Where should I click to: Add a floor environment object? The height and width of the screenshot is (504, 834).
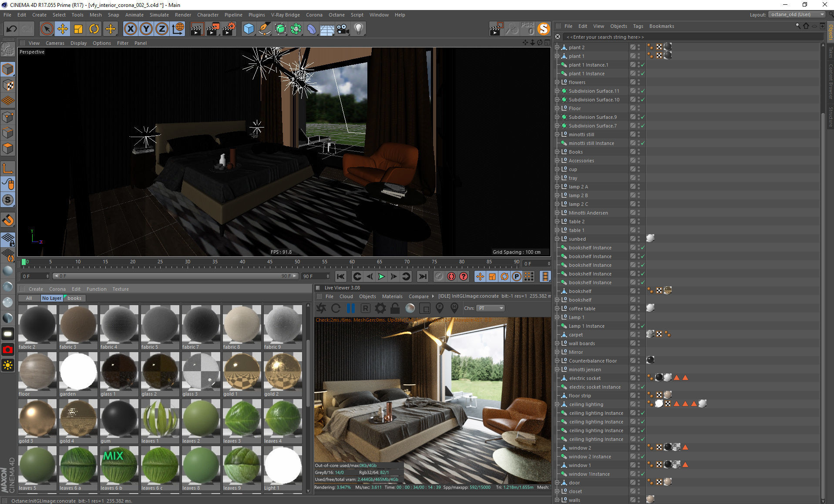coord(327,29)
